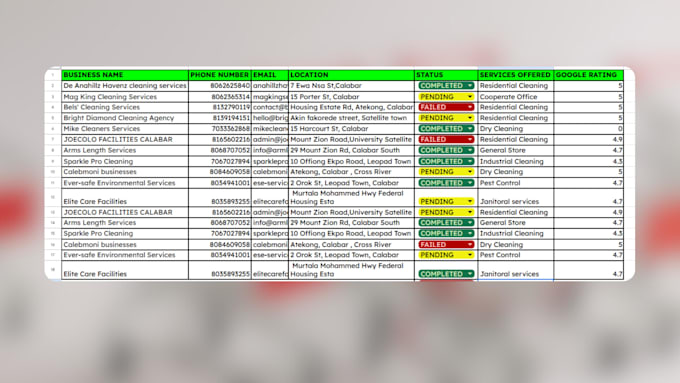Click the cell "Bels' Cleaning Services"

point(125,107)
